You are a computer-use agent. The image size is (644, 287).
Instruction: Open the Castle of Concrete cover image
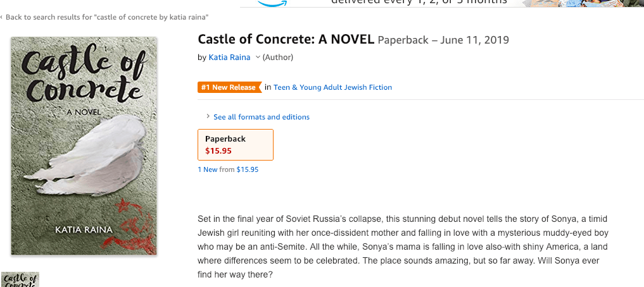(x=84, y=146)
